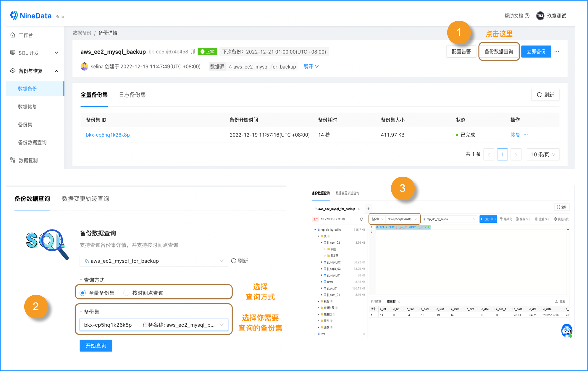Open the 10 条/页 page size dropdown
The width and height of the screenshot is (588, 371).
click(x=543, y=154)
